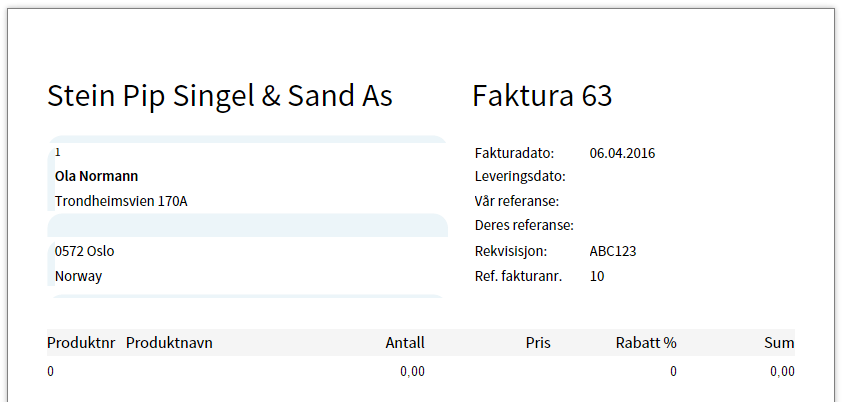The height and width of the screenshot is (402, 842).
Task: Click the Rabatt % column header
Action: coord(646,343)
